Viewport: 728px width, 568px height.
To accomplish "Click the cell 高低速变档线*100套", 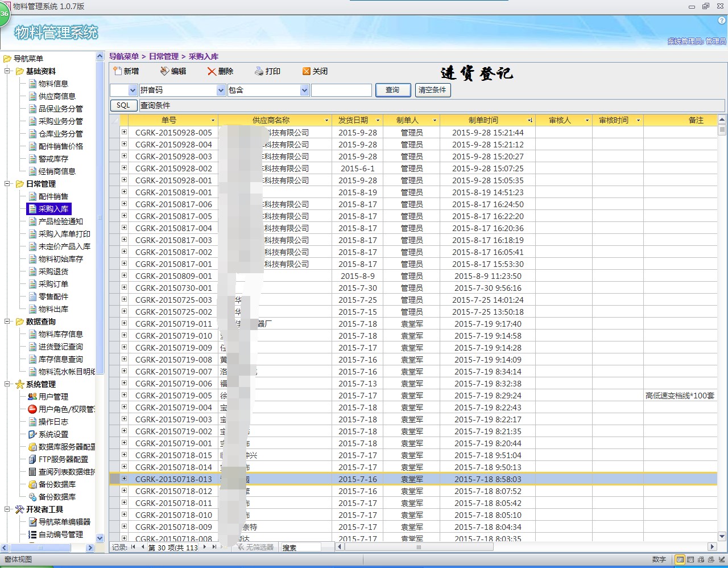I will tap(680, 396).
